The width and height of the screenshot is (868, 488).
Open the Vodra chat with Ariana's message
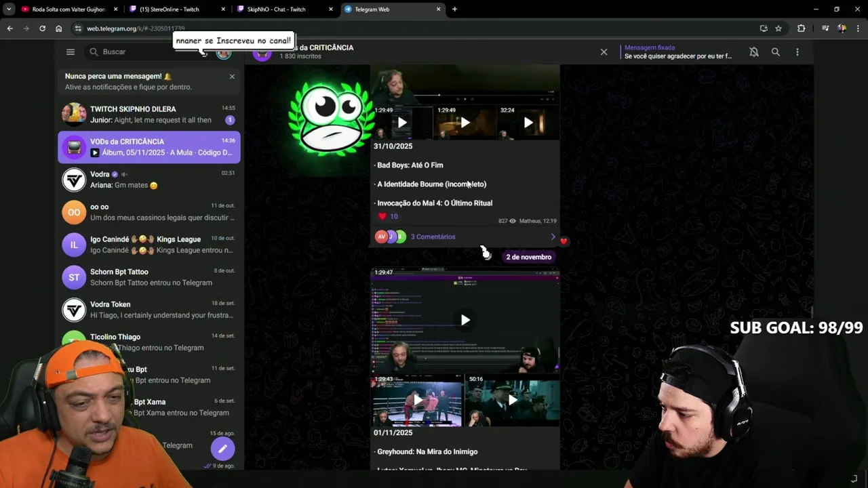(x=149, y=180)
